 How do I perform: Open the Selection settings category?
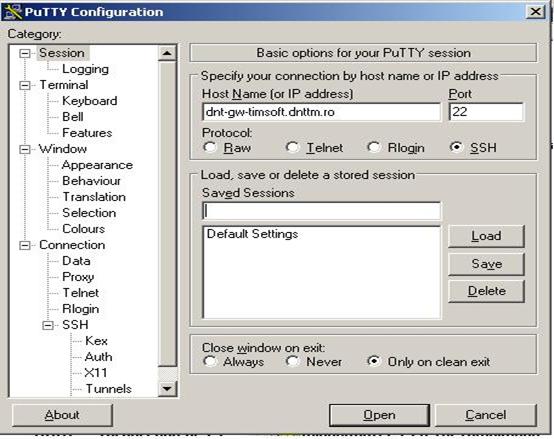click(89, 213)
